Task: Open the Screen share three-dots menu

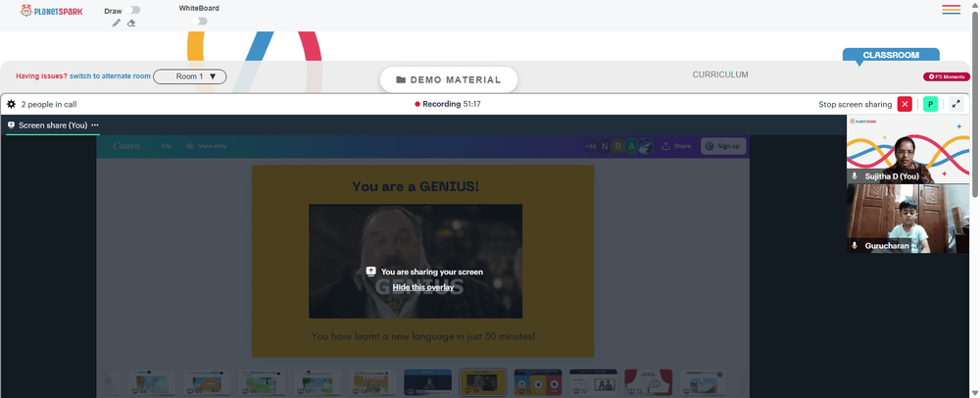Action: click(95, 124)
